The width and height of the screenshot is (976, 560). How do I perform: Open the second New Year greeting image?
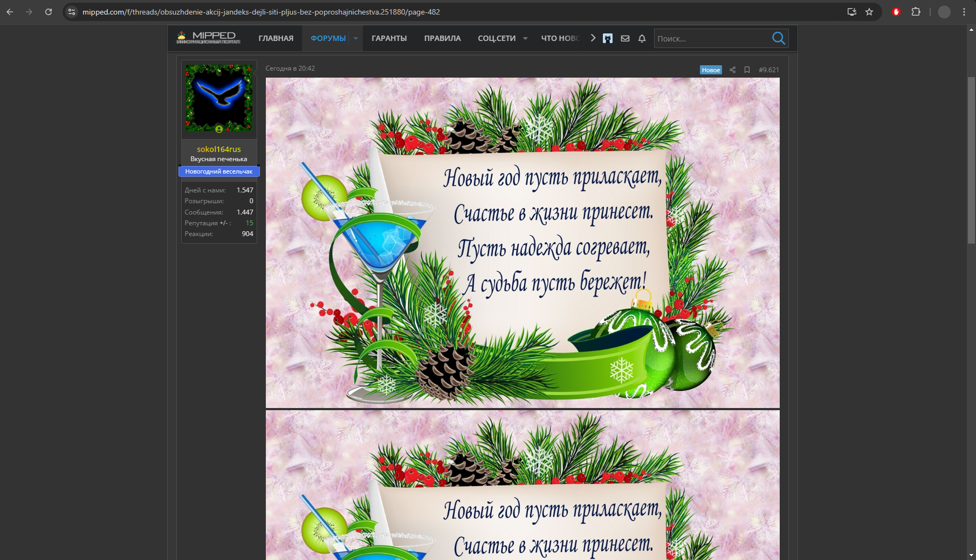[523, 485]
